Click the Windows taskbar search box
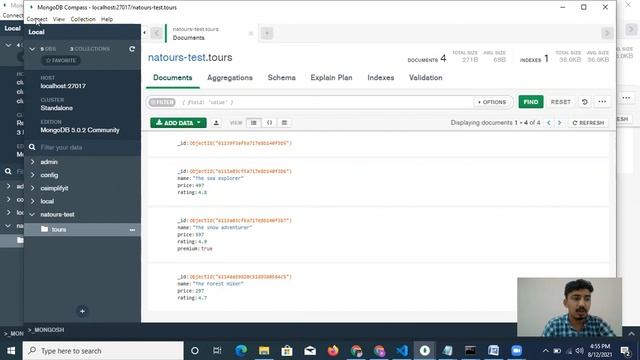This screenshot has height=360, width=640. [x=103, y=351]
